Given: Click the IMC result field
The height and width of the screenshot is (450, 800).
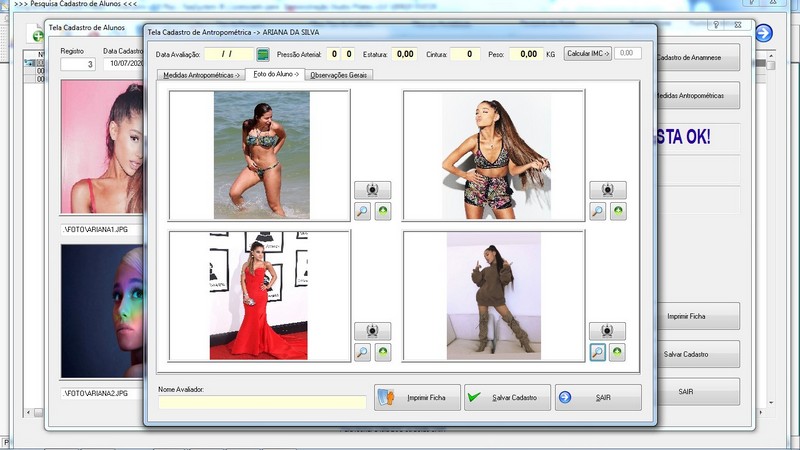Looking at the screenshot, I should click(628, 53).
